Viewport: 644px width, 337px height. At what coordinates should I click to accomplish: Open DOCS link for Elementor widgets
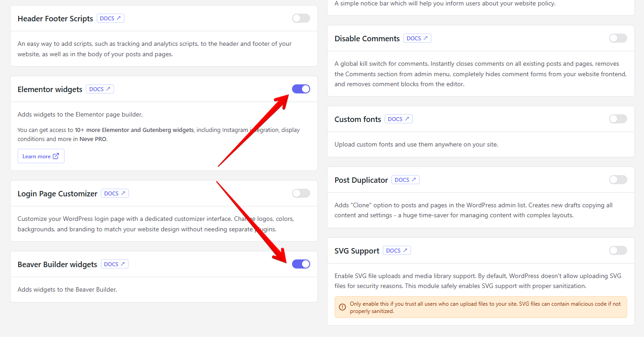[100, 89]
